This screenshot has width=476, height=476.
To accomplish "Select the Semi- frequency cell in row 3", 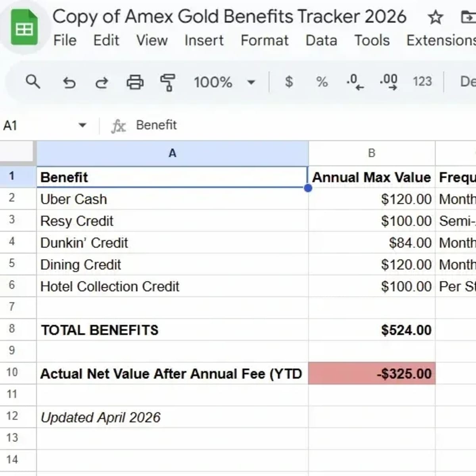I will [456, 221].
